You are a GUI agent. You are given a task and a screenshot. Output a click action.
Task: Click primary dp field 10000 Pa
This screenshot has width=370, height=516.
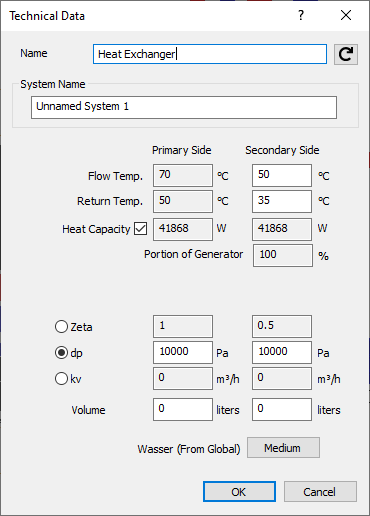pos(183,352)
